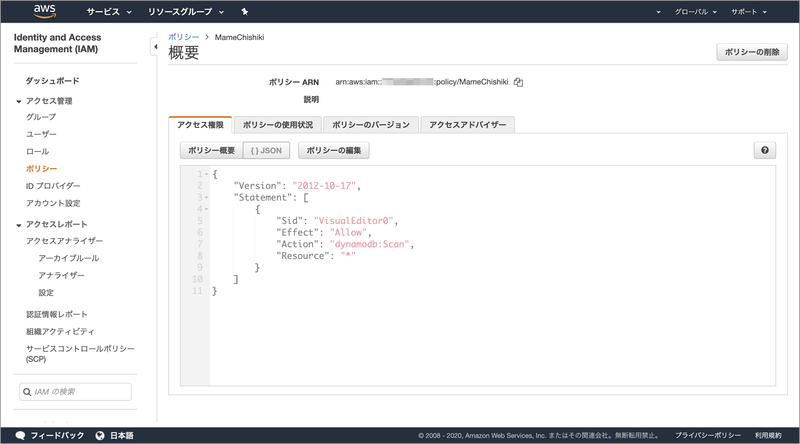Open 設定 under Access Analyzer
The height and width of the screenshot is (444, 800).
point(46,293)
